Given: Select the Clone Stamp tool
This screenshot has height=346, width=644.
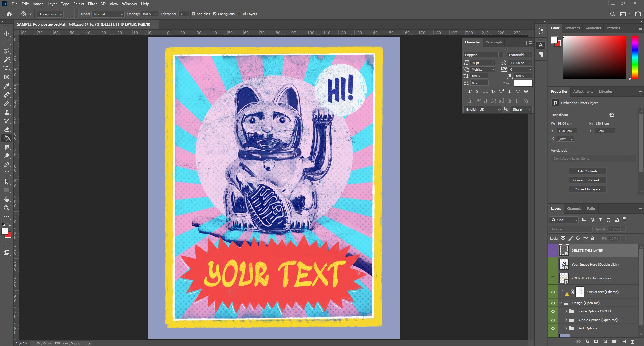Looking at the screenshot, I should 7,112.
